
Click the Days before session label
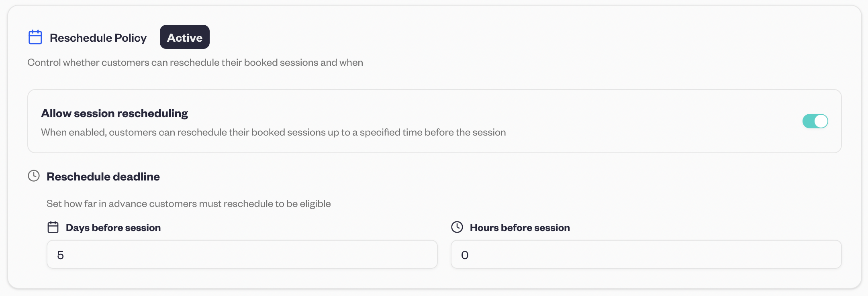click(113, 228)
